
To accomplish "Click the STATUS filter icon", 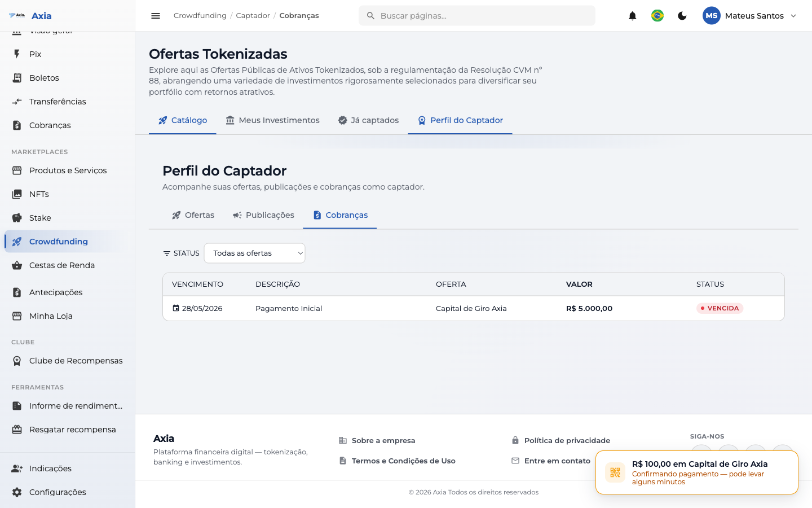I will click(x=166, y=253).
